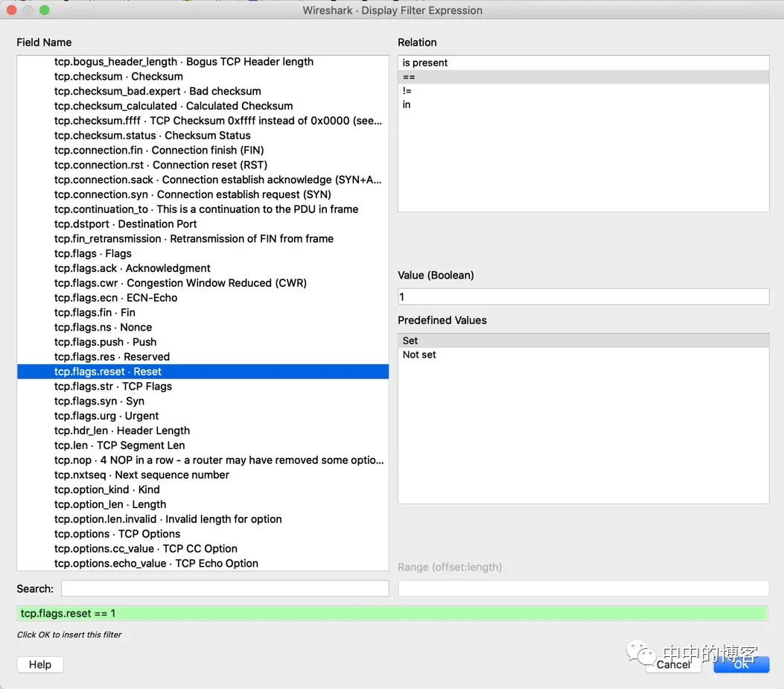Image resolution: width=784 pixels, height=689 pixels.
Task: Select tcp.checksum.ffff field row
Action: pyautogui.click(x=203, y=121)
